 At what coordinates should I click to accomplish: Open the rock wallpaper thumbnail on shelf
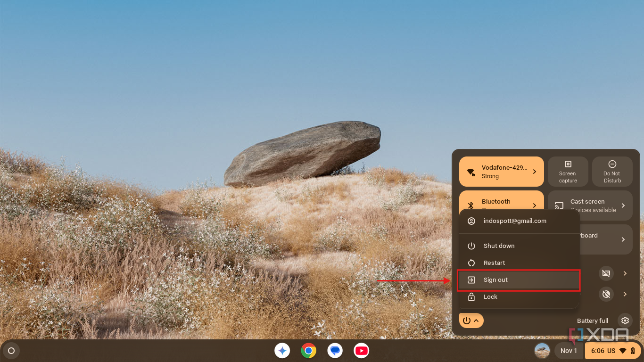click(x=542, y=351)
